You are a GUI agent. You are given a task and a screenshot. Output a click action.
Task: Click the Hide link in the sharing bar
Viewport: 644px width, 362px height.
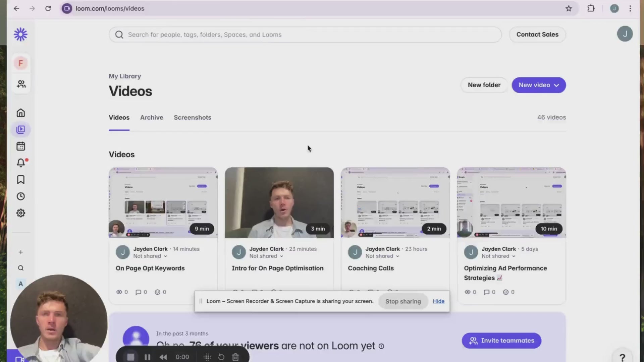pyautogui.click(x=438, y=301)
